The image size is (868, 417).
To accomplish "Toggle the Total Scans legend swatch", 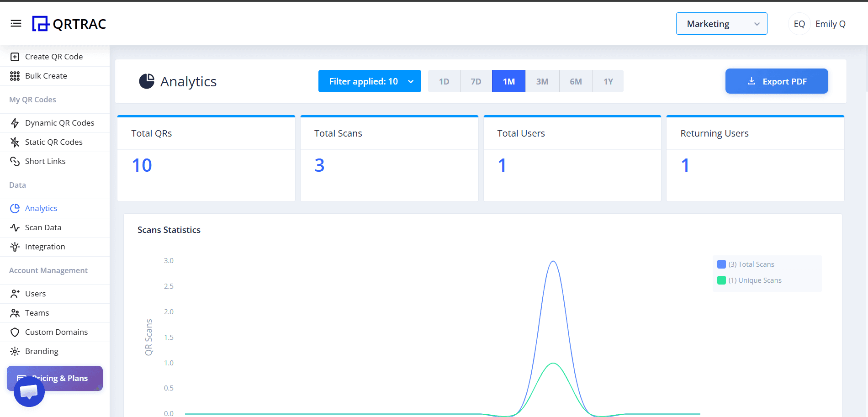I will [722, 264].
